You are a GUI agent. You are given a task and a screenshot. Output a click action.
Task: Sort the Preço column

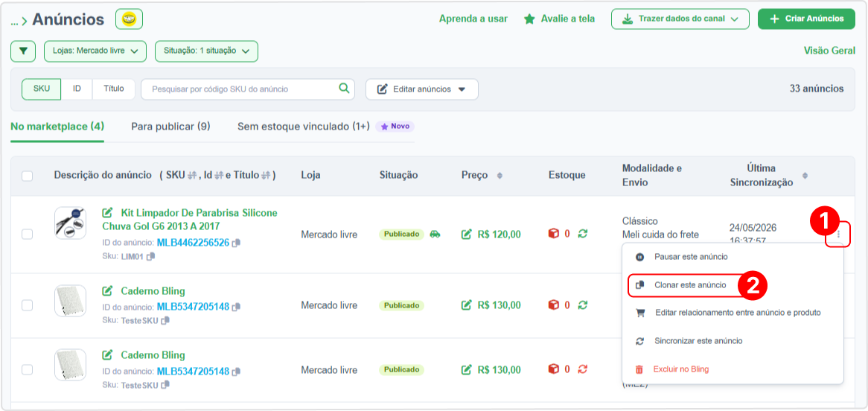click(x=500, y=176)
